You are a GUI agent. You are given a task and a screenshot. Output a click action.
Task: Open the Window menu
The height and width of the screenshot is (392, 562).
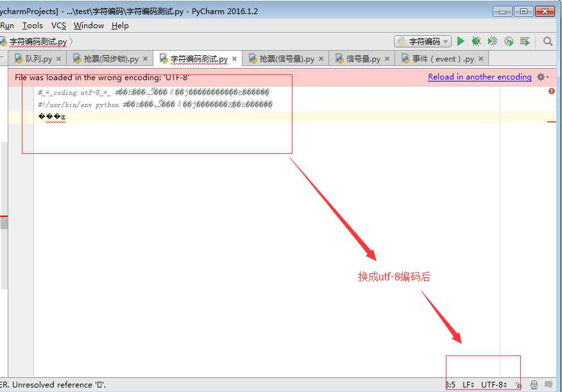(x=89, y=26)
